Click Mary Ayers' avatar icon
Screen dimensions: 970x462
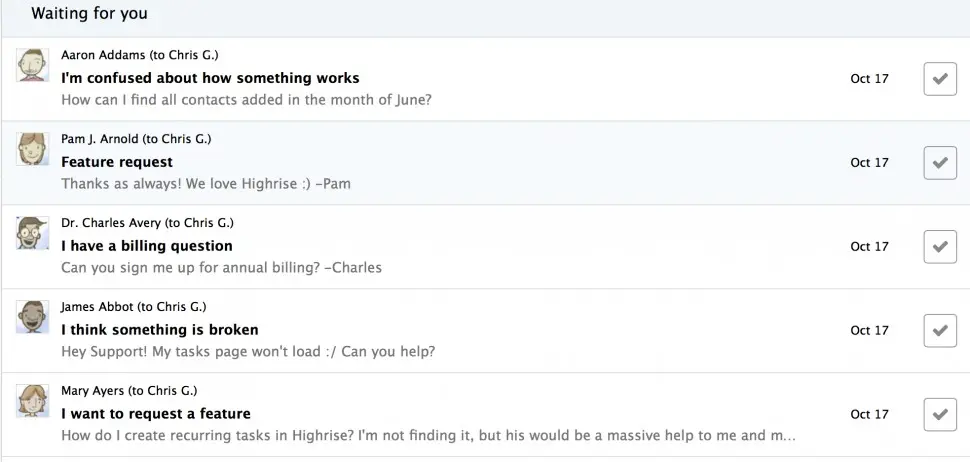pos(33,401)
